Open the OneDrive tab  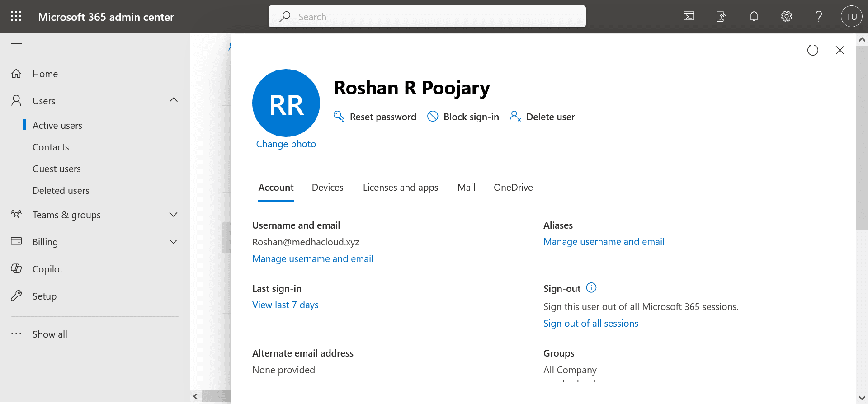tap(513, 188)
